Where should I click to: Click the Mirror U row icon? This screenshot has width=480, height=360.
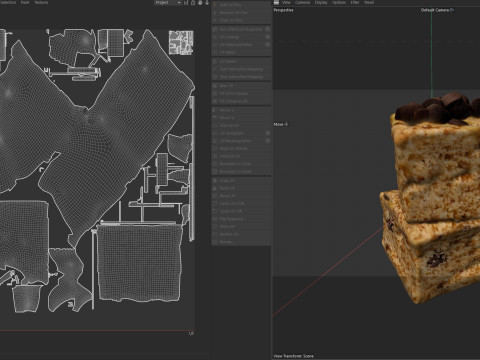click(215, 110)
